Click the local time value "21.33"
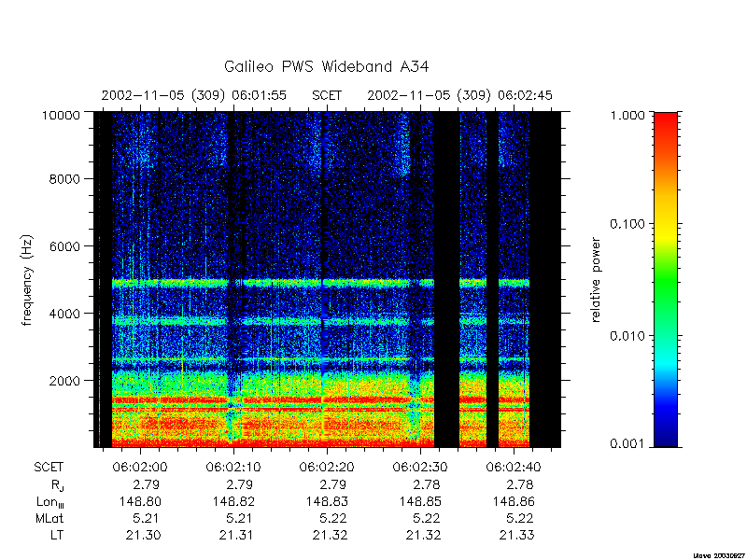The image size is (747, 560). pos(517,535)
